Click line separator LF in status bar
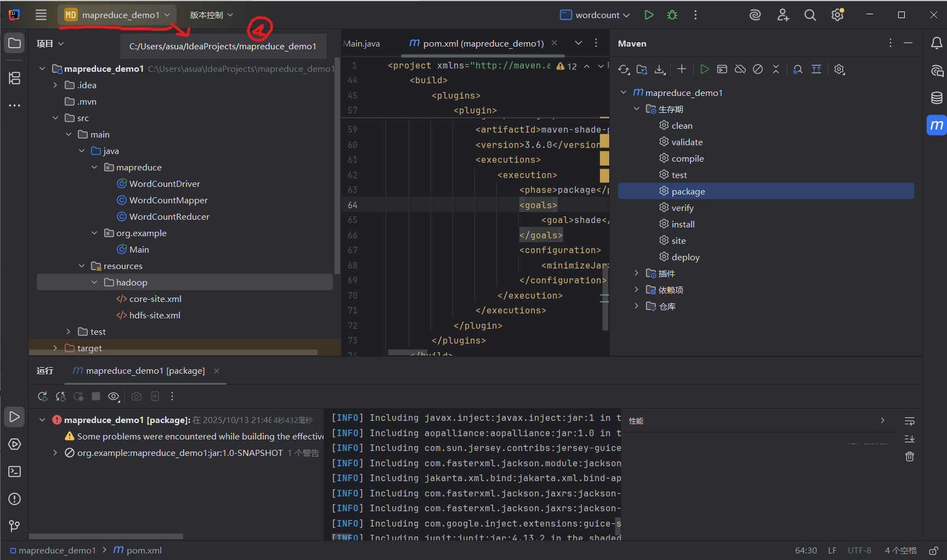 832,551
